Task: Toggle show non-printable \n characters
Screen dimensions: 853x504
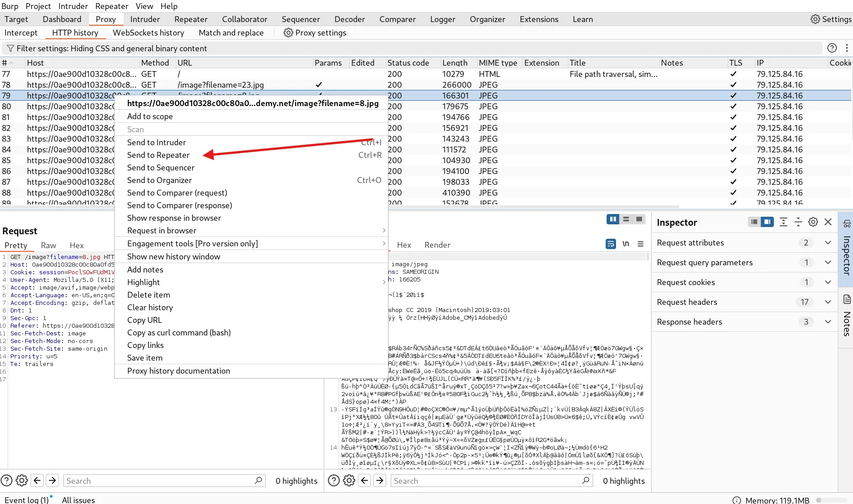Action: pyautogui.click(x=625, y=244)
